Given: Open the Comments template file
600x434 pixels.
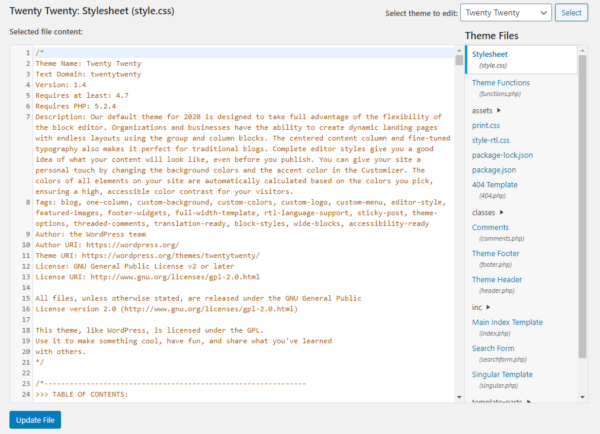Looking at the screenshot, I should [491, 228].
